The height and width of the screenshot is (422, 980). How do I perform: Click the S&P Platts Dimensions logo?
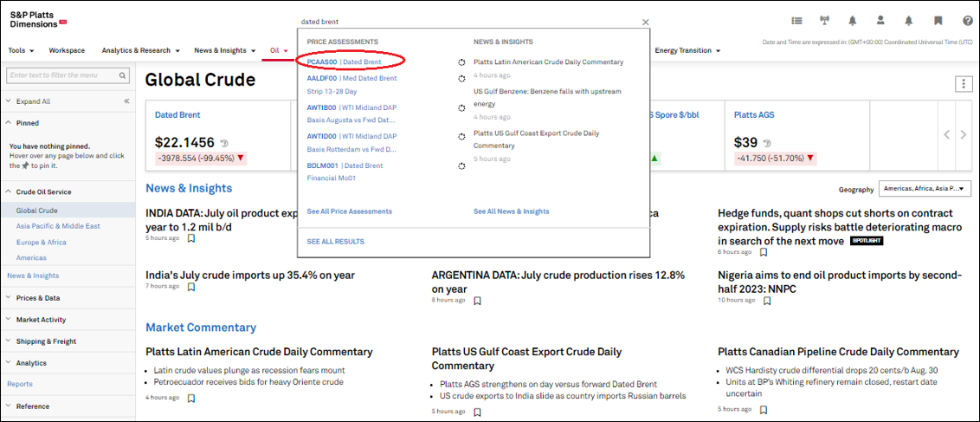[x=37, y=19]
